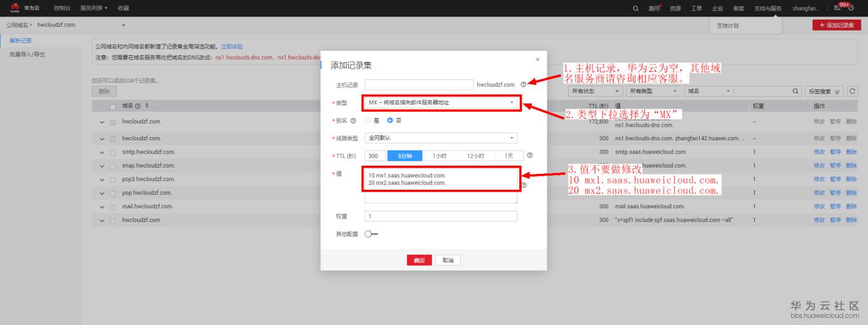Open the 工单 menu
The image size is (868, 325).
click(x=696, y=8)
